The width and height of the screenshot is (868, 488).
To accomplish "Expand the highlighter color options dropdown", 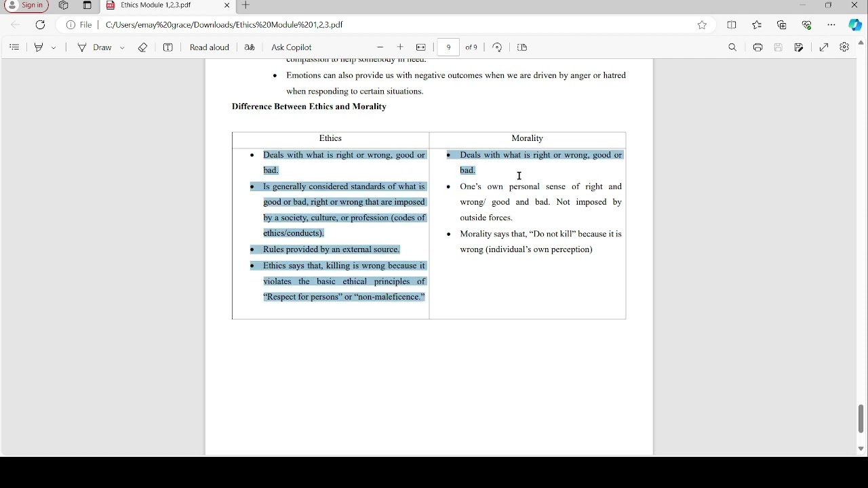I will [54, 47].
